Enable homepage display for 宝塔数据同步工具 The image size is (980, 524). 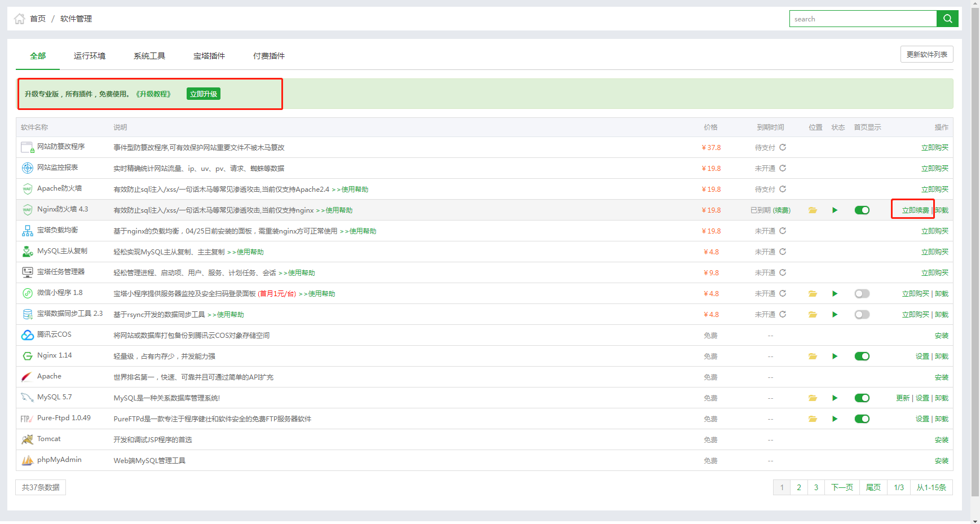862,314
